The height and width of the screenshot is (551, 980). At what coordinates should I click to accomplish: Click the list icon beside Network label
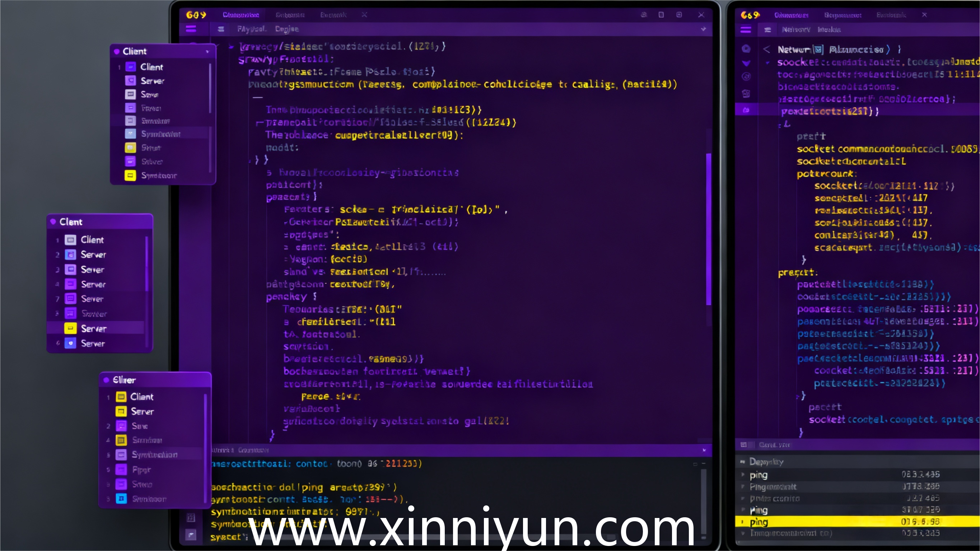[767, 30]
